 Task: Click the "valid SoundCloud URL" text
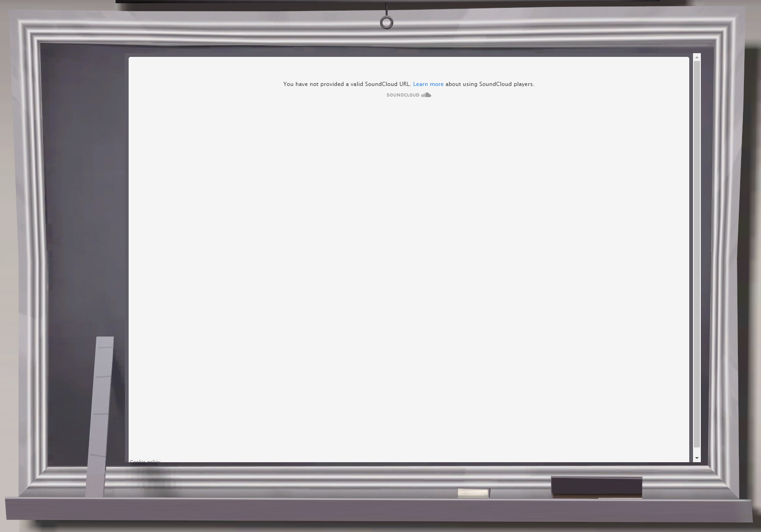(x=380, y=84)
